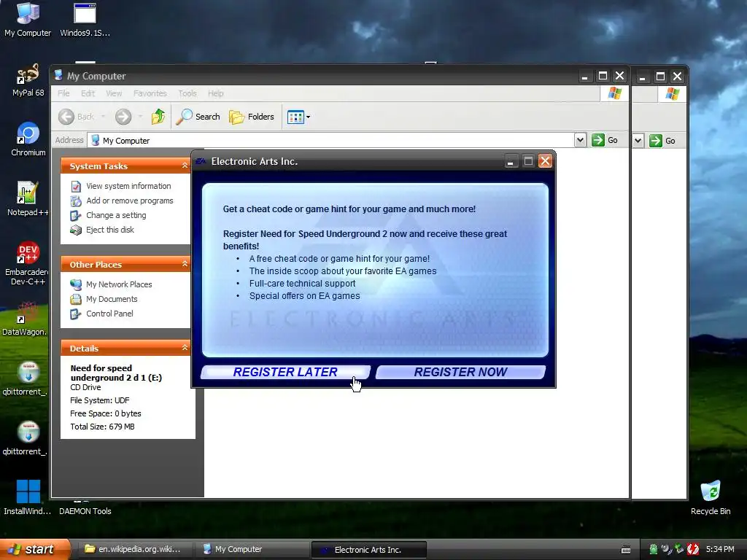Image resolution: width=747 pixels, height=560 pixels.
Task: Open the View menu
Action: [x=114, y=93]
